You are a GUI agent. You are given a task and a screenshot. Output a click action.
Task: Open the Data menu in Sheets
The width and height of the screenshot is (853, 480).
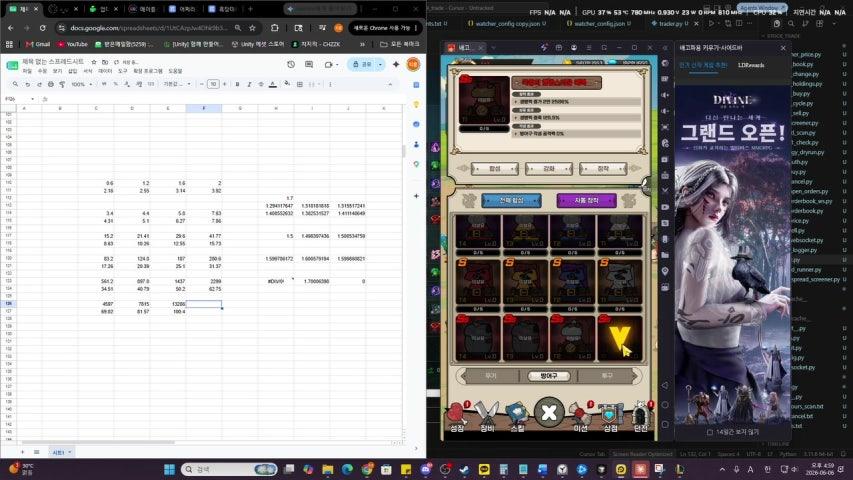click(104, 71)
